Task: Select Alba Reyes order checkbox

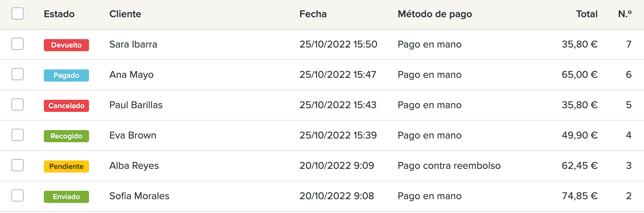Action: click(x=18, y=165)
